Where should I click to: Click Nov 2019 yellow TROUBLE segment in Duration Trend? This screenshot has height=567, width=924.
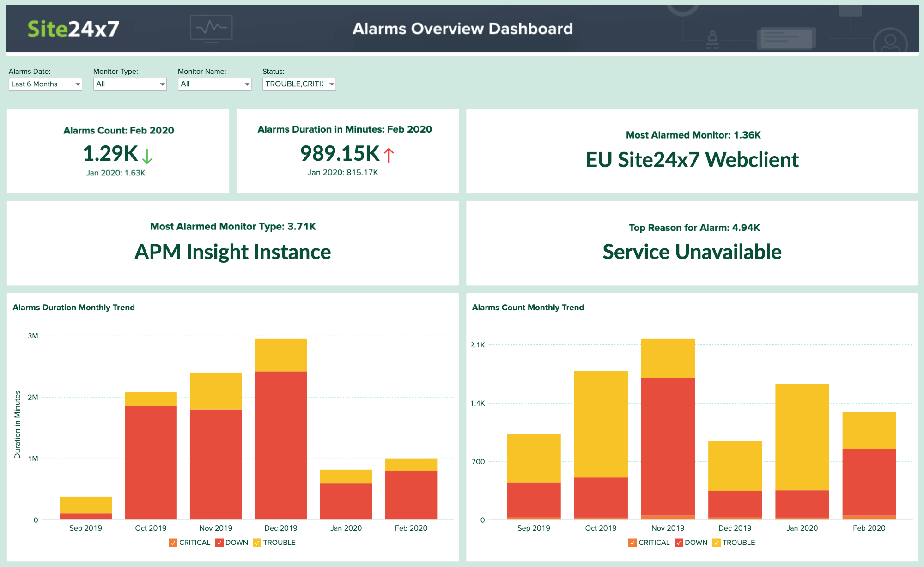coord(216,391)
